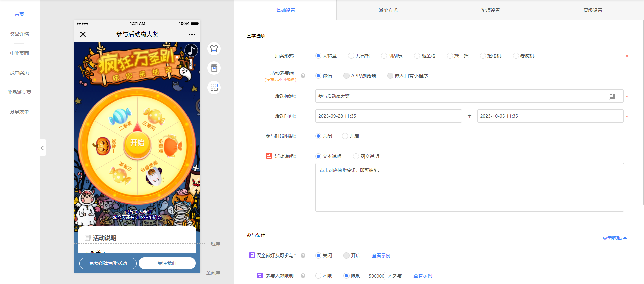Screen dimensions: 644x284
Task: Open the end time picker 2023-10-05 11:35
Action: click(x=550, y=116)
